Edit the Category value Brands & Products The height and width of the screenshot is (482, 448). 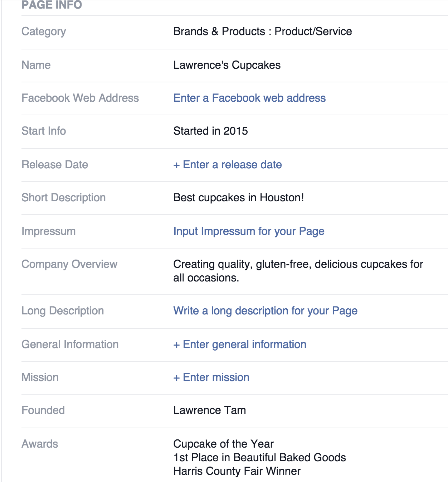(263, 32)
